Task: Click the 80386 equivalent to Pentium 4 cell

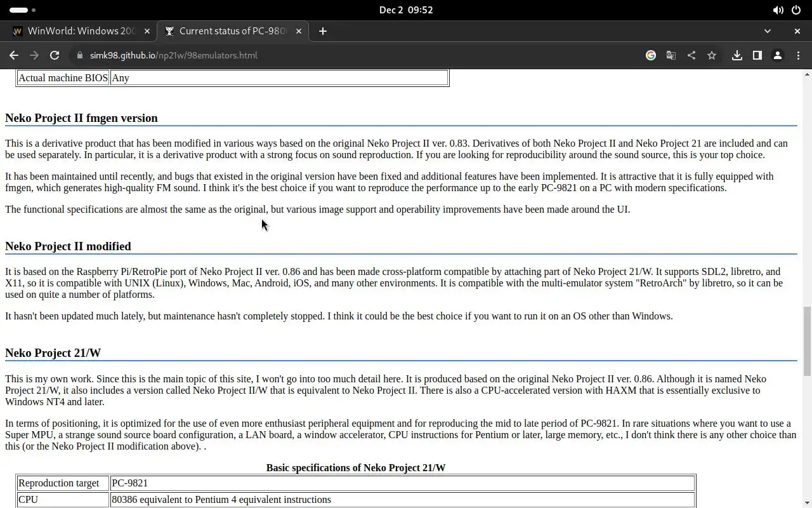Action: (x=402, y=500)
